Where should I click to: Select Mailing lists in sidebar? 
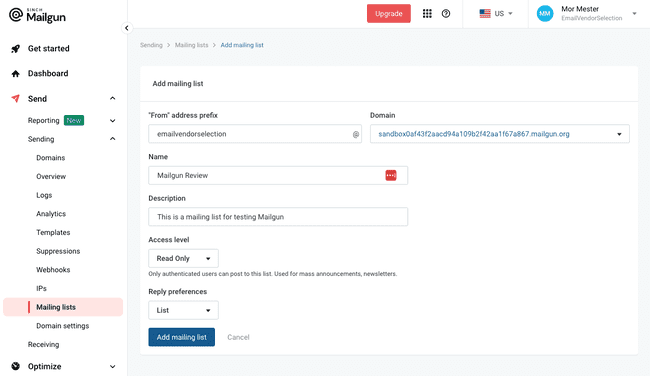(x=63, y=307)
